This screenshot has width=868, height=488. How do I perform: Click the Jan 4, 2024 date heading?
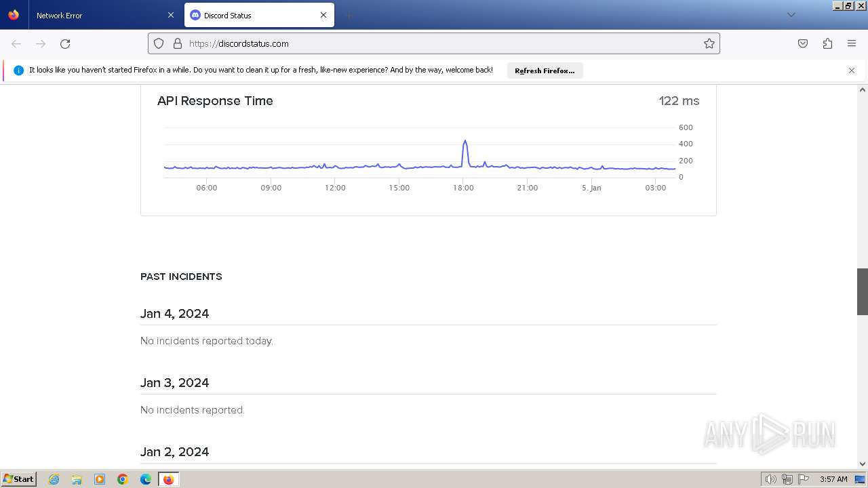pyautogui.click(x=174, y=314)
